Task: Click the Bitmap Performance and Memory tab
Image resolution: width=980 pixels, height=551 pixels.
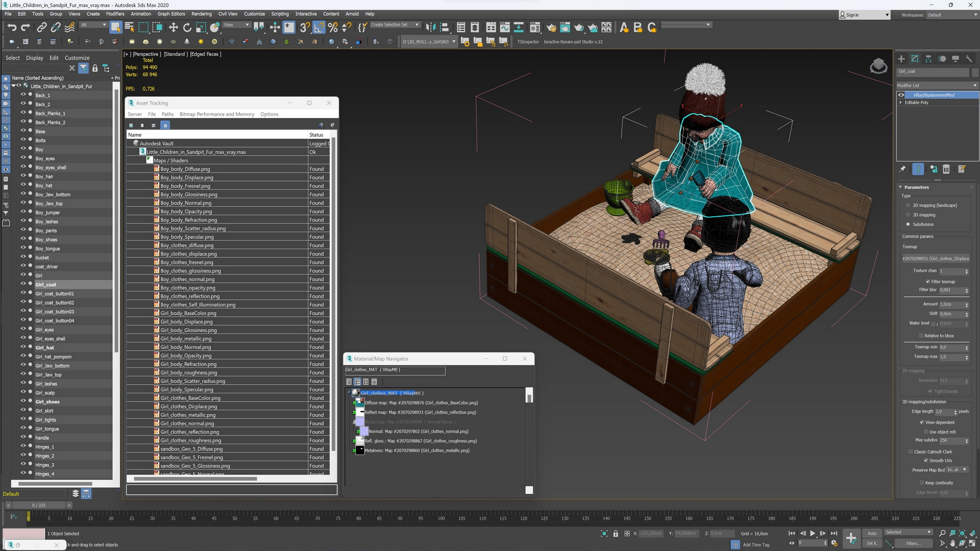Action: 217,114
